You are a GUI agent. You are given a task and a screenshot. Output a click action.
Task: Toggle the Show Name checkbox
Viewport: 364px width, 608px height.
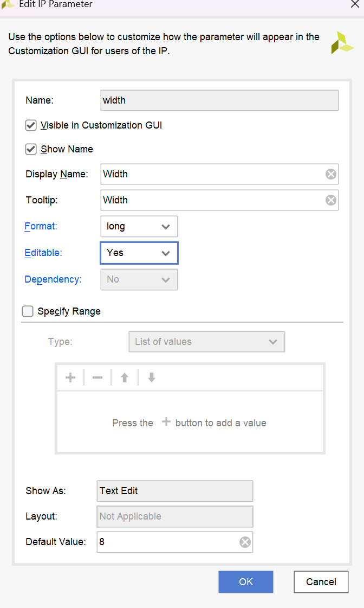(31, 149)
